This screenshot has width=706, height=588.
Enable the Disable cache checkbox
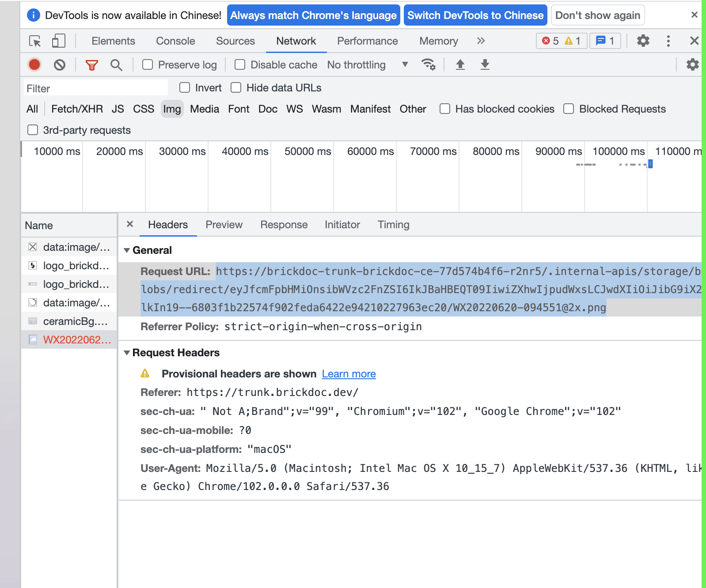point(240,65)
